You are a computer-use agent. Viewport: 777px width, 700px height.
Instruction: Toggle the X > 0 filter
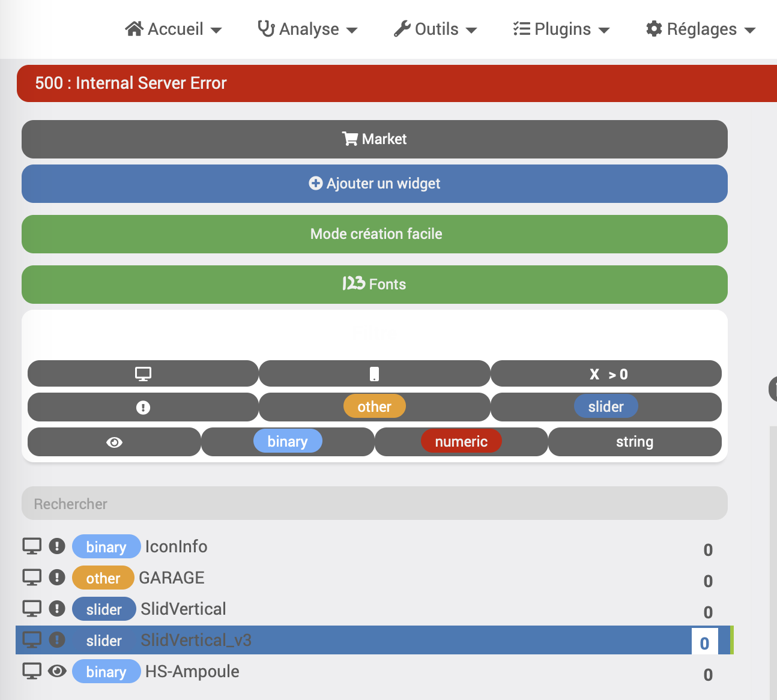606,373
